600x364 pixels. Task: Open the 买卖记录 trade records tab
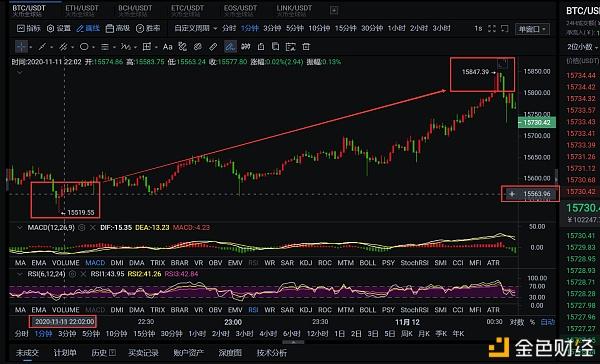pos(143,353)
